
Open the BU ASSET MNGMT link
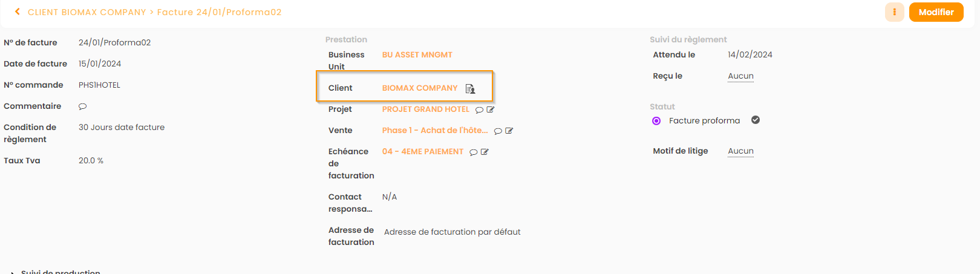(x=417, y=55)
